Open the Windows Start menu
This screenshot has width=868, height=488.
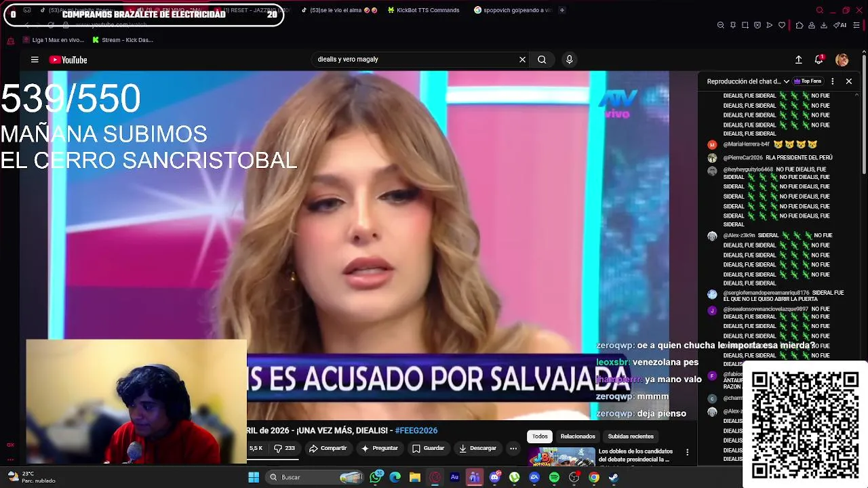[253, 477]
